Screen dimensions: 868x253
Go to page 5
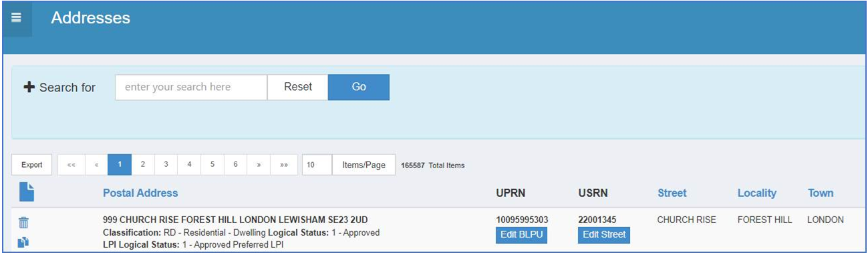point(212,165)
